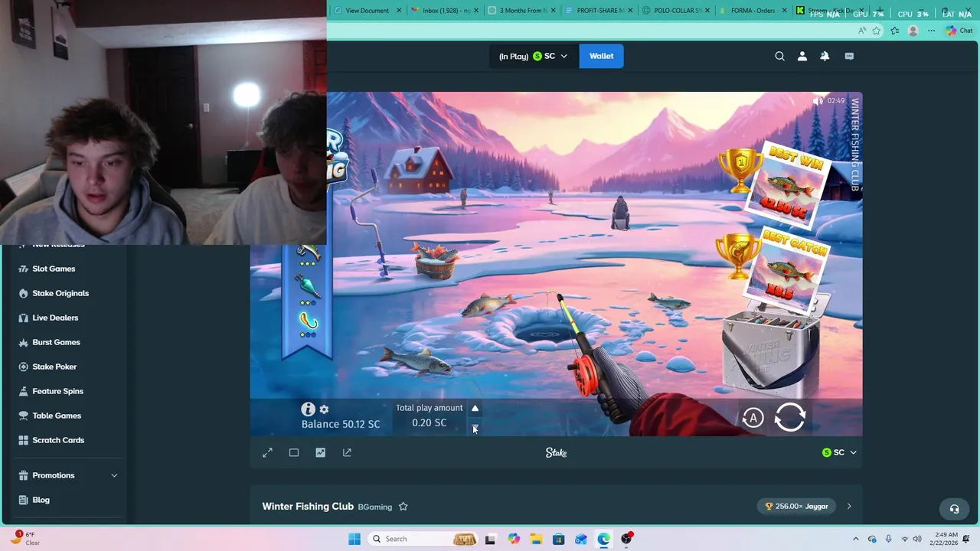
Task: Show hidden system tray icons chevron
Action: click(x=855, y=539)
